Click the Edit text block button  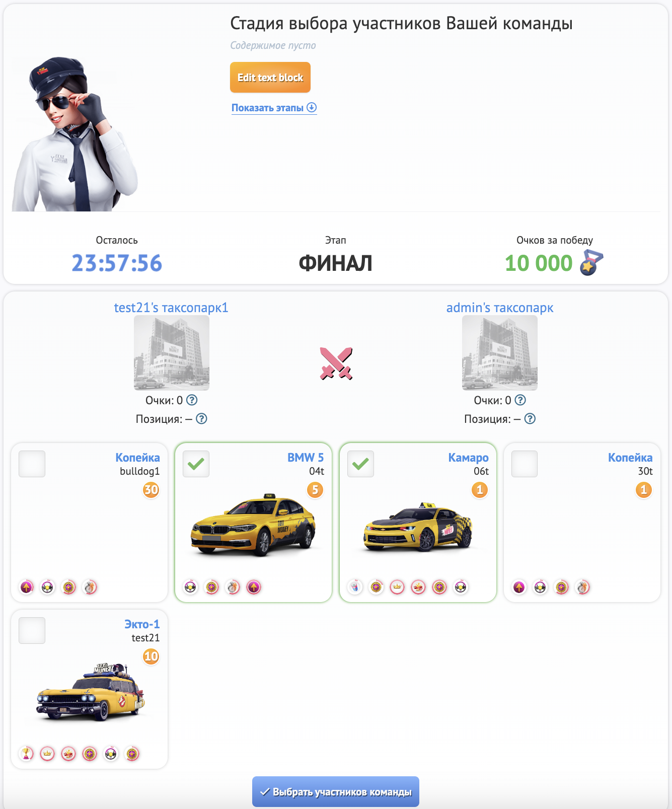pyautogui.click(x=270, y=78)
